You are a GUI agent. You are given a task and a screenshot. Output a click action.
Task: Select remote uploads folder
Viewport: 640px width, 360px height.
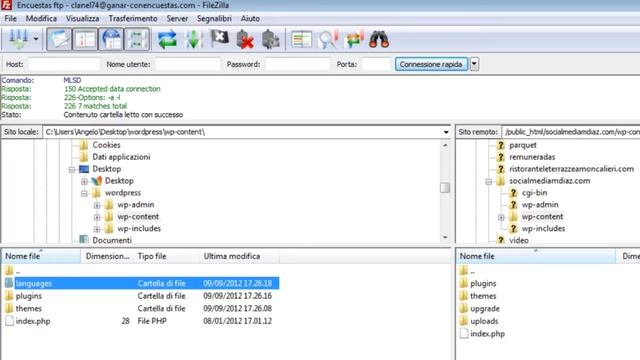pyautogui.click(x=484, y=321)
